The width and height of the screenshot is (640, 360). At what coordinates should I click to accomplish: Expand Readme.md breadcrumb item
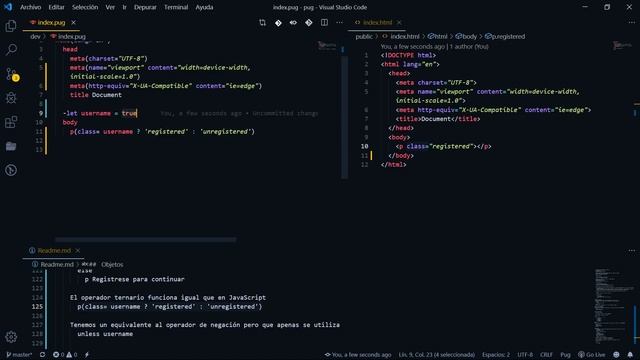click(53, 264)
